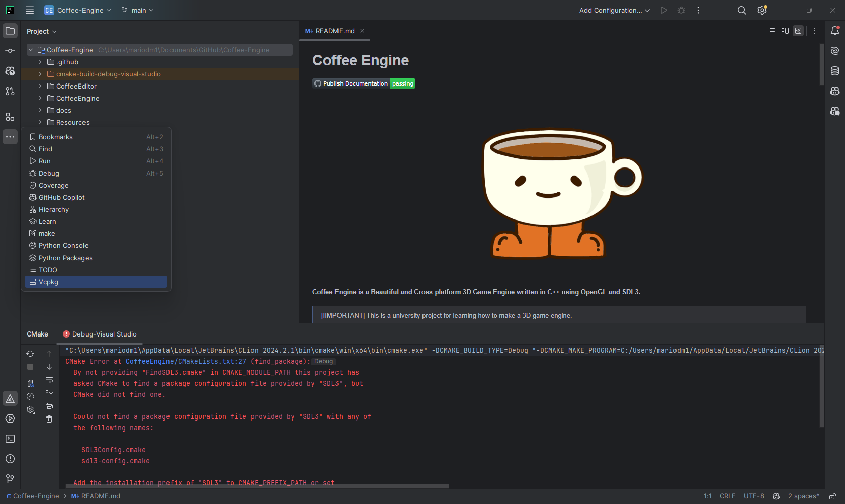Screen dimensions: 845x504
Task: Open the Pull Requests tool window
Action: 10,91
